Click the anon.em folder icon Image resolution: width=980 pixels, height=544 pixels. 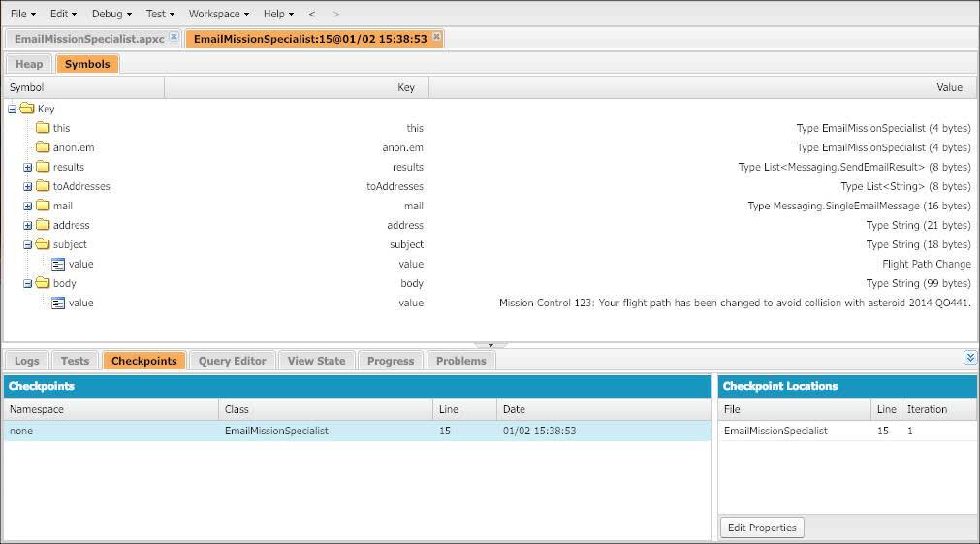point(43,147)
